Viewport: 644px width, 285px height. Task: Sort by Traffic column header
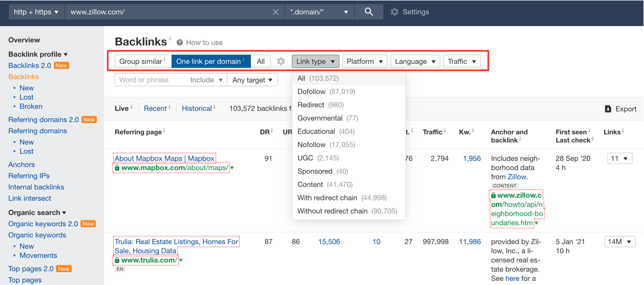[432, 132]
